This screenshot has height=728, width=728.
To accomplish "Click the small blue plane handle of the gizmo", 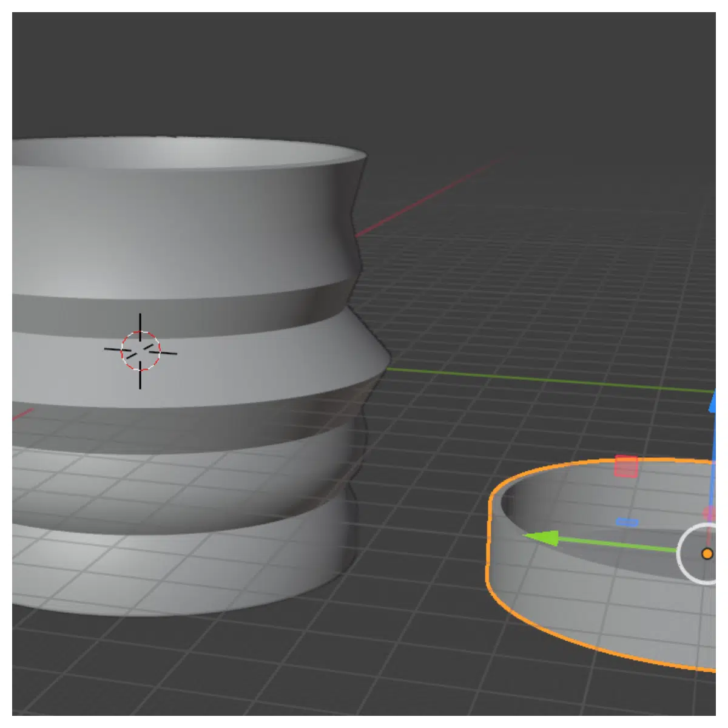I will coord(627,522).
